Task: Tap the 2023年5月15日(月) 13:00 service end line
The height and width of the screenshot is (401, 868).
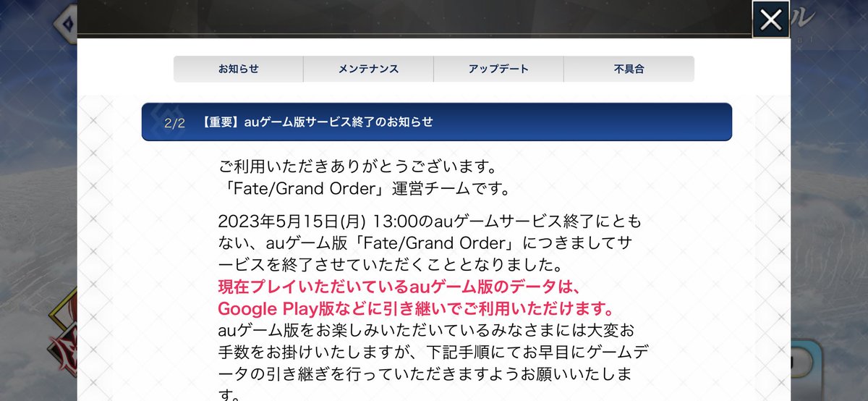Action: (430, 220)
